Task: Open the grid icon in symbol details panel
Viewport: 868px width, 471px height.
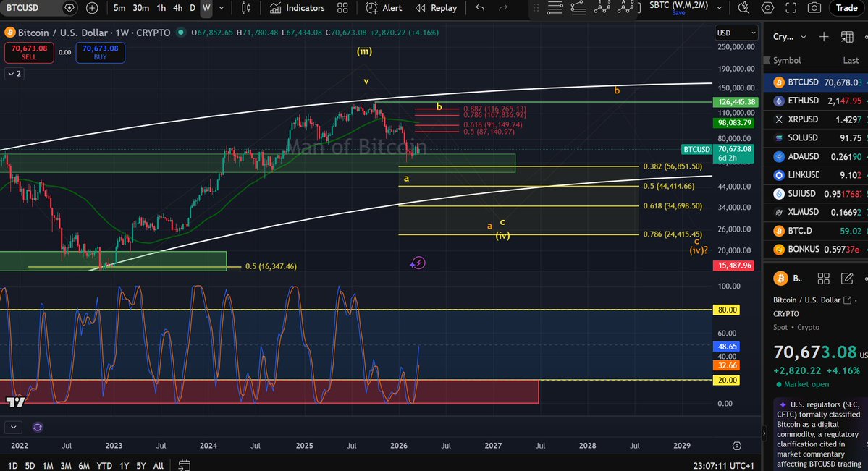Action: (x=823, y=279)
